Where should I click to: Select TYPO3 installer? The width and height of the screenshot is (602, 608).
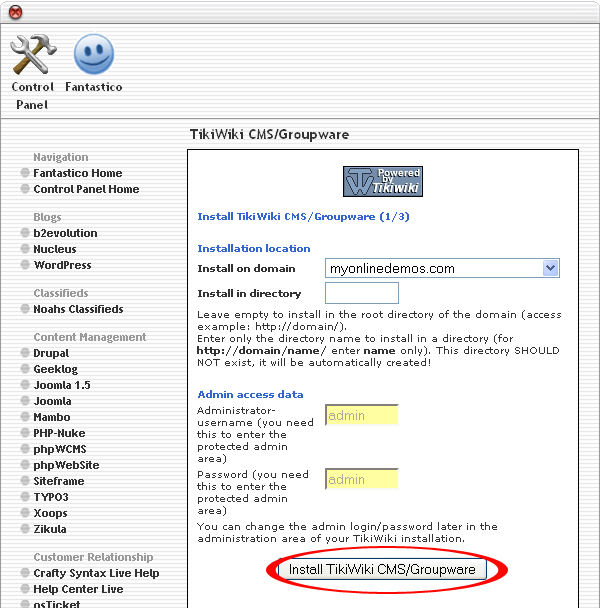pyautogui.click(x=51, y=497)
